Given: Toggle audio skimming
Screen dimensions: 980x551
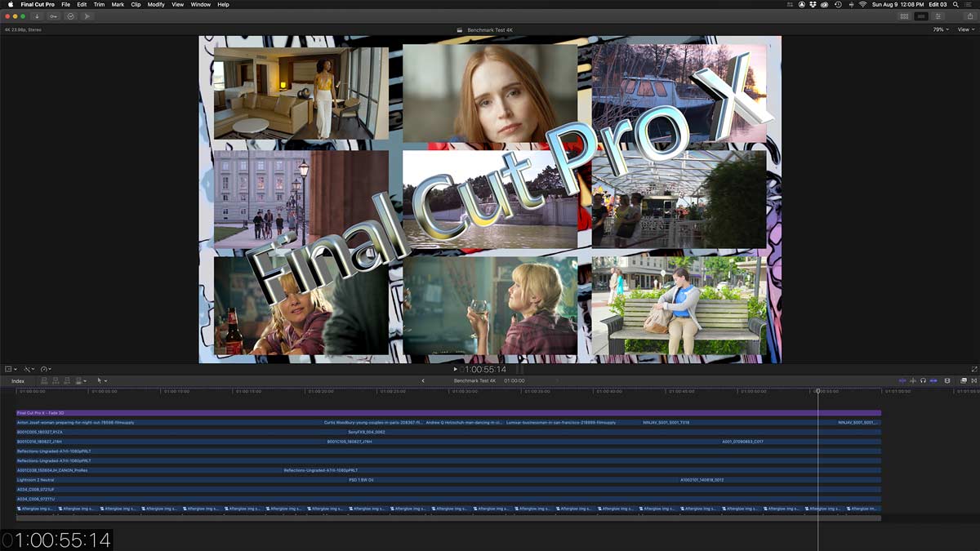Looking at the screenshot, I should coord(913,380).
